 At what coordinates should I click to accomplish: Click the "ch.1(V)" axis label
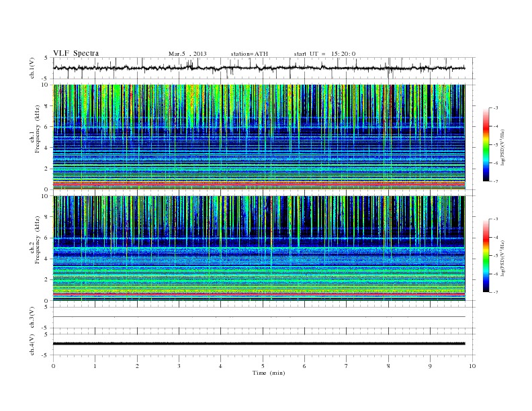32,68
